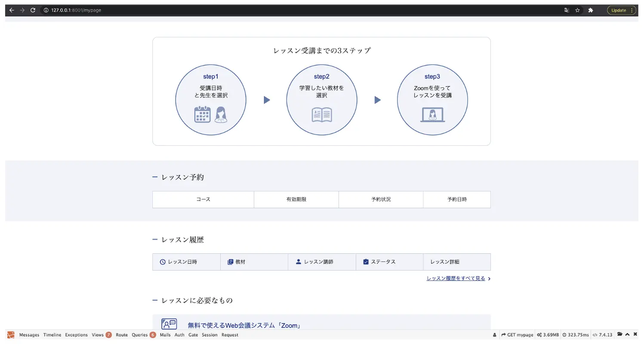Open the browser extensions puzzle icon

pyautogui.click(x=591, y=10)
